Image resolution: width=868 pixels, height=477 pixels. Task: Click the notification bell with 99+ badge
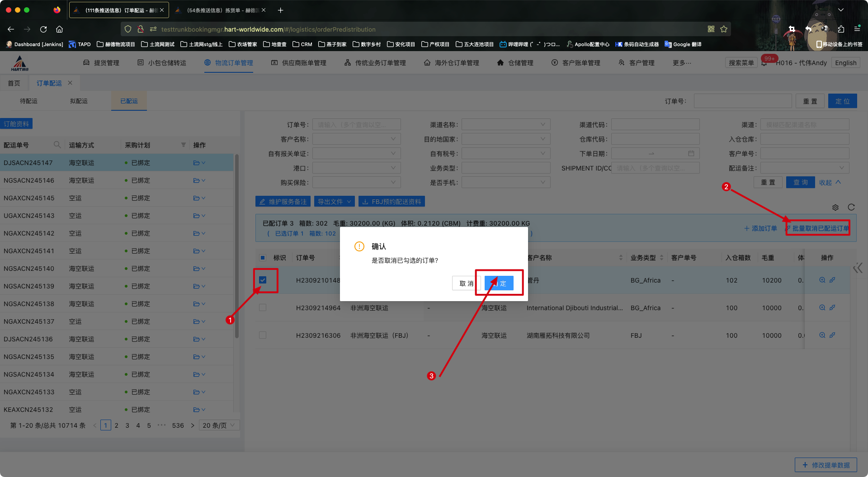pyautogui.click(x=764, y=63)
